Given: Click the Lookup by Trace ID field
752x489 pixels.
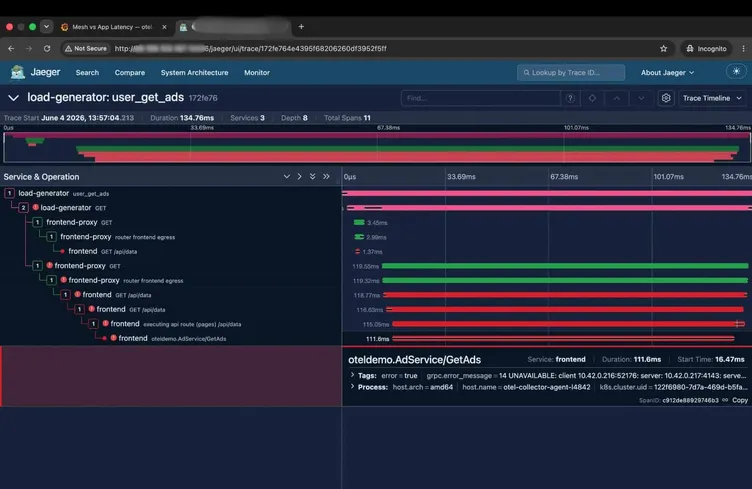Looking at the screenshot, I should [x=571, y=72].
